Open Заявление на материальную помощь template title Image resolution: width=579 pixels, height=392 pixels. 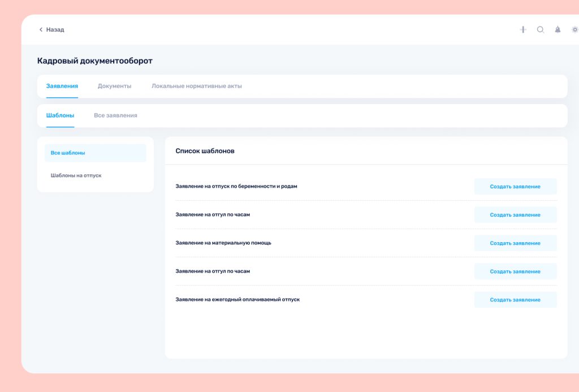(223, 243)
